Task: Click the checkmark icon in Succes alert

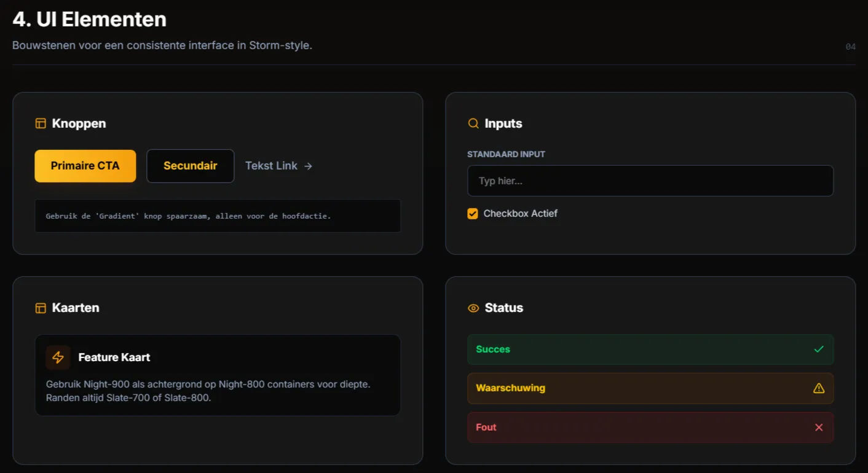Action: pos(819,349)
